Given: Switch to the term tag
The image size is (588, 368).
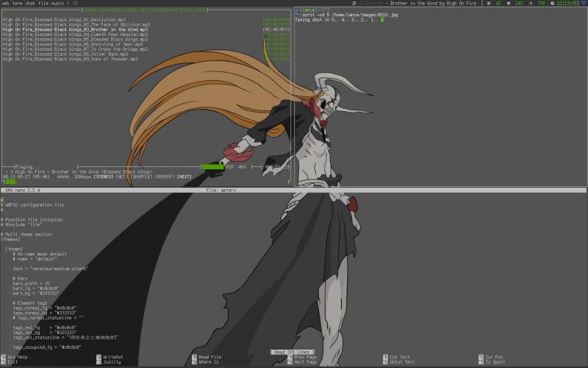Looking at the screenshot, I should pos(17,3).
